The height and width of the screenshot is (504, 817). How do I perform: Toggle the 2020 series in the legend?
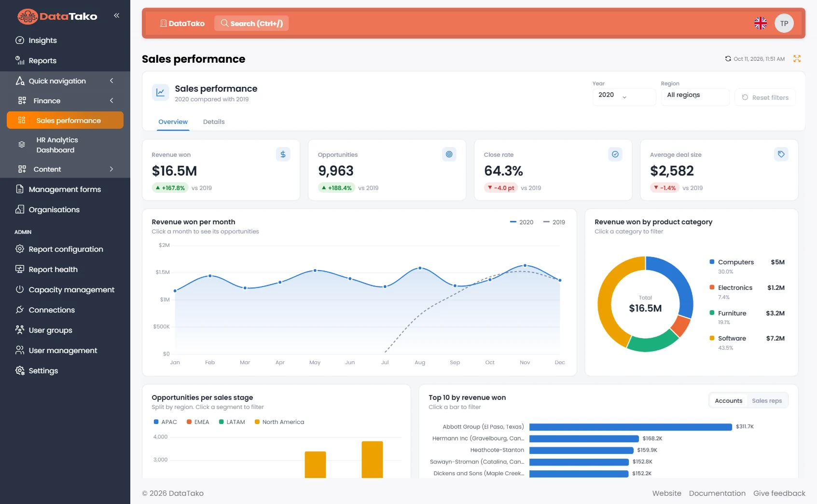point(522,222)
